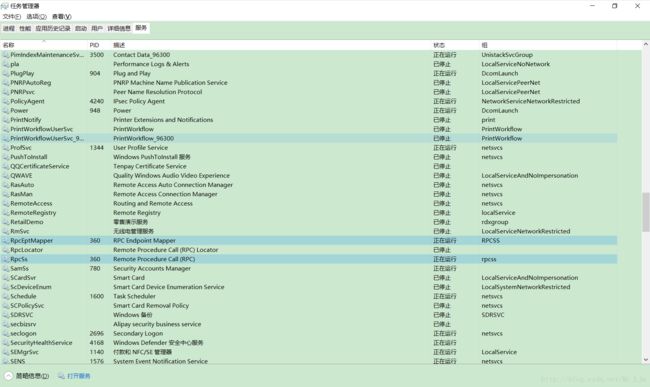Switch to the 应用历史记录 tab

tap(53, 28)
